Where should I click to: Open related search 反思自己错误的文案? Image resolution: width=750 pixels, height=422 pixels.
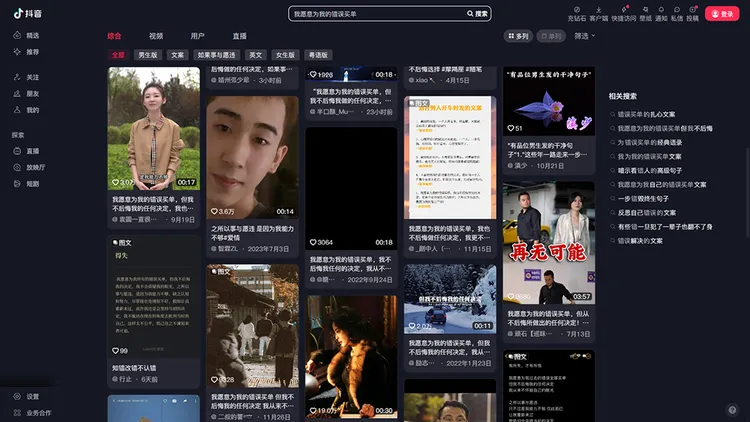click(x=646, y=212)
